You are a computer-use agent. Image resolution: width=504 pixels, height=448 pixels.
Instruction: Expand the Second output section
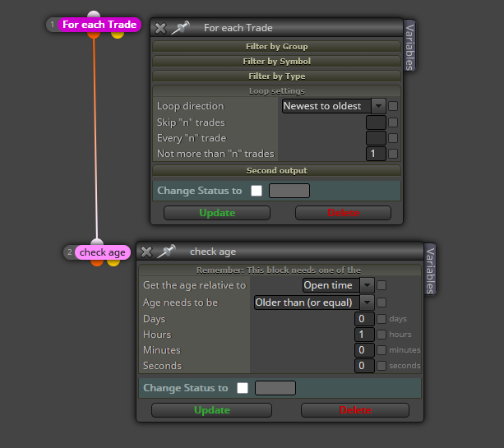click(276, 171)
